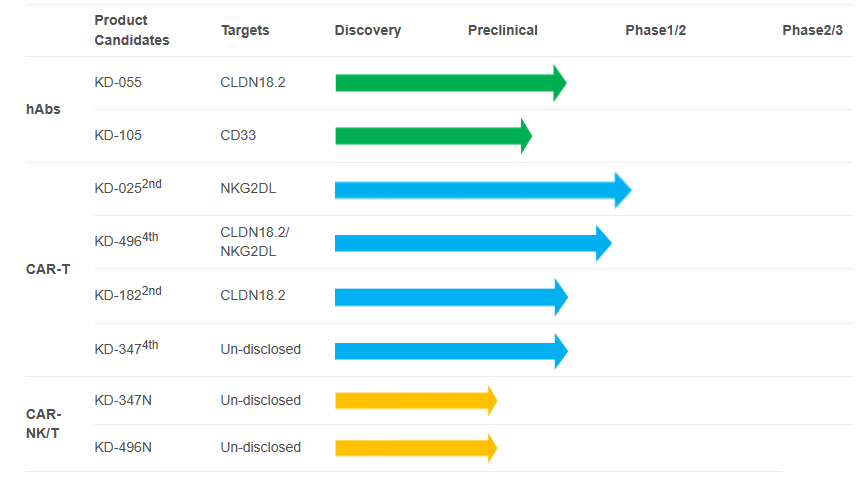The width and height of the screenshot is (858, 480).
Task: Select the Preclinical column header
Action: click(502, 30)
